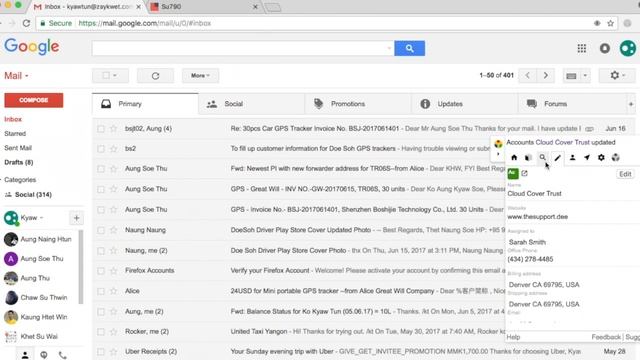Switch to Social tab
The image size is (640, 360).
pos(252,104)
